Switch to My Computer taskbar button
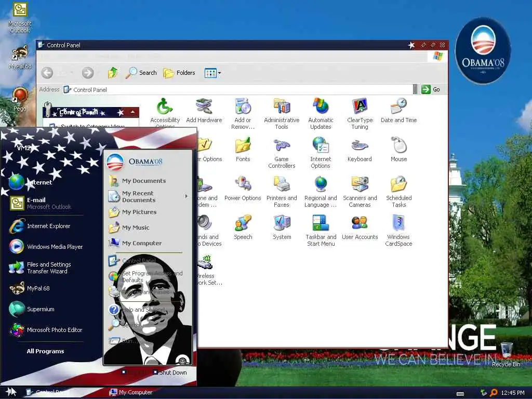 pyautogui.click(x=131, y=392)
